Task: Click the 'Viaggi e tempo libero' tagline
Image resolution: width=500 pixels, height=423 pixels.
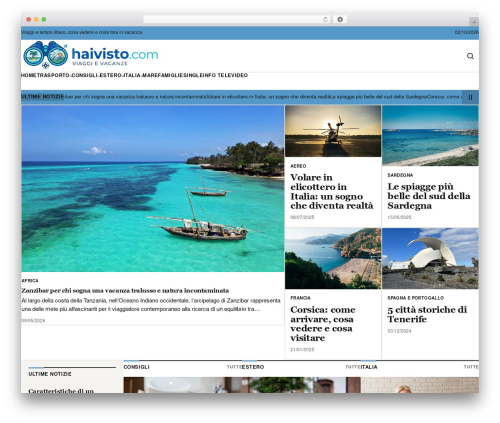Action: pyautogui.click(x=82, y=32)
